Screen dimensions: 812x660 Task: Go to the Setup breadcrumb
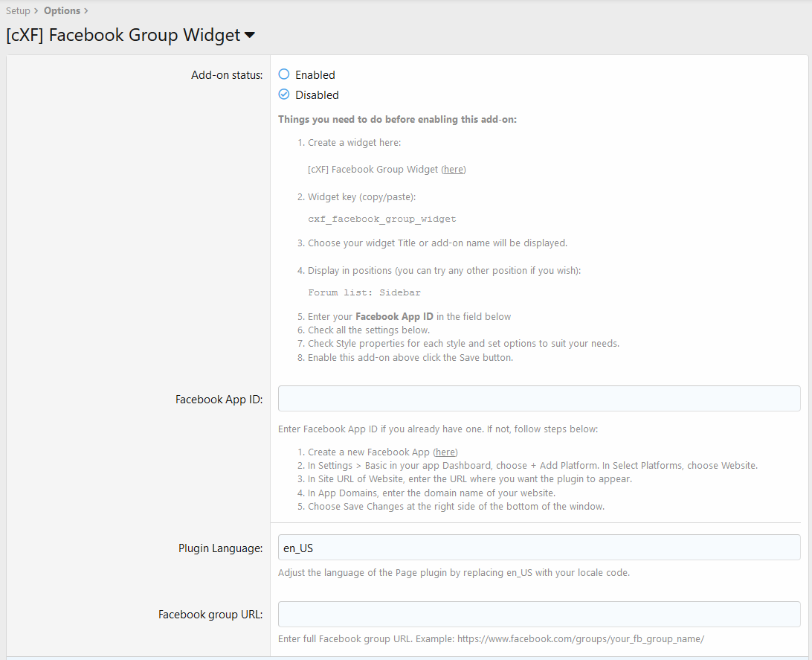coord(18,10)
